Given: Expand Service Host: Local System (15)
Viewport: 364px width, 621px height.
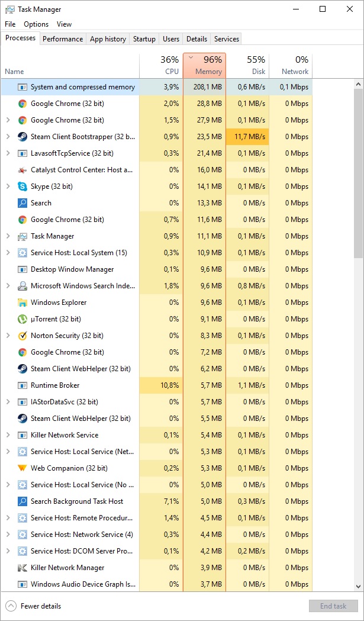Looking at the screenshot, I should (x=8, y=253).
